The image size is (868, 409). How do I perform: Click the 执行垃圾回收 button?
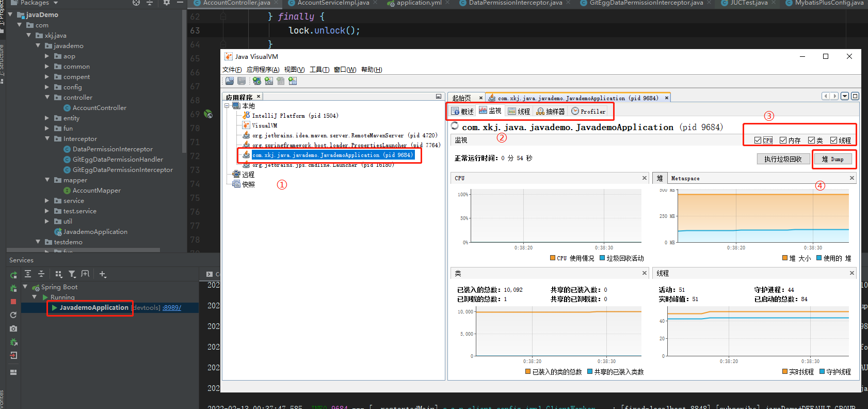[783, 159]
